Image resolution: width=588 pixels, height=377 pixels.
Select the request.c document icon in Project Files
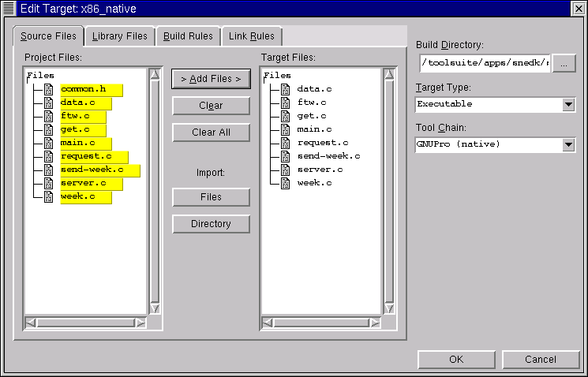coord(49,156)
